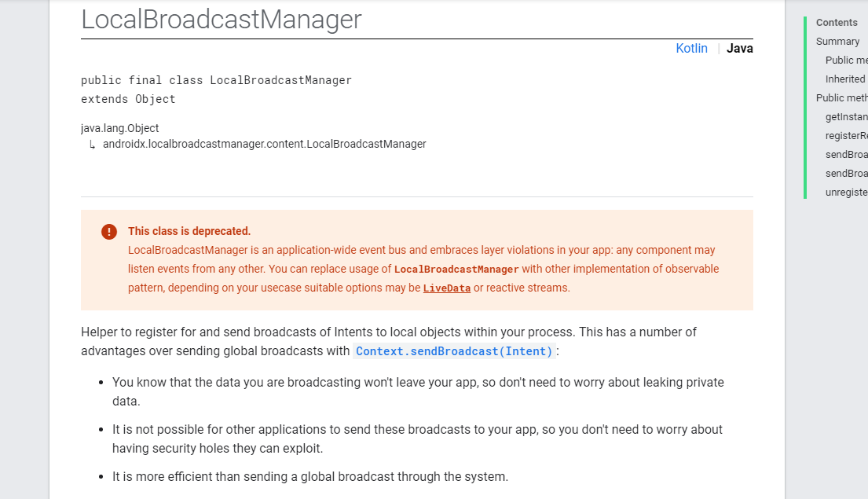Screen dimensions: 868x499
Task: Click the deprecation warning exclamation icon
Action: [x=109, y=231]
